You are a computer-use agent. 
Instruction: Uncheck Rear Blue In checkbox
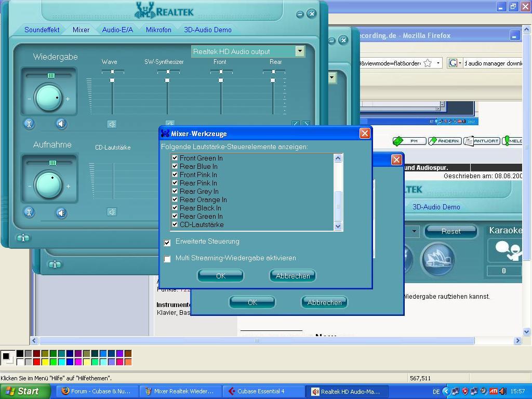[175, 166]
